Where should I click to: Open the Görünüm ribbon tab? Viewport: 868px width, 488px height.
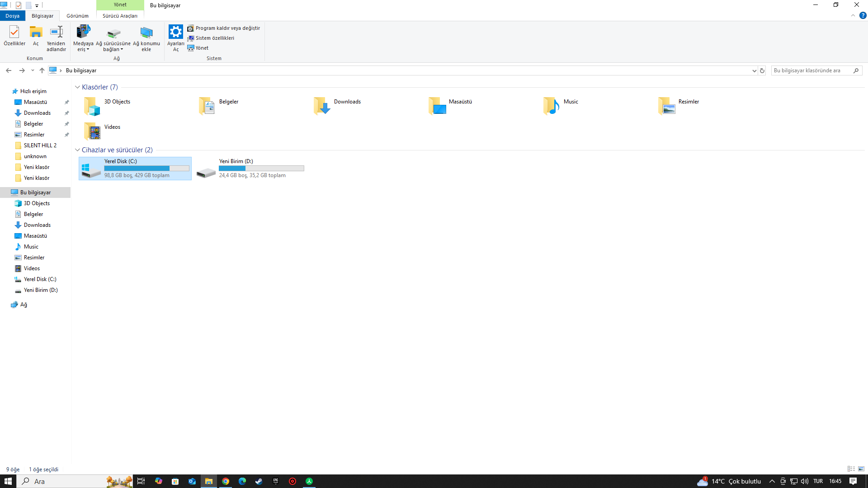click(77, 16)
